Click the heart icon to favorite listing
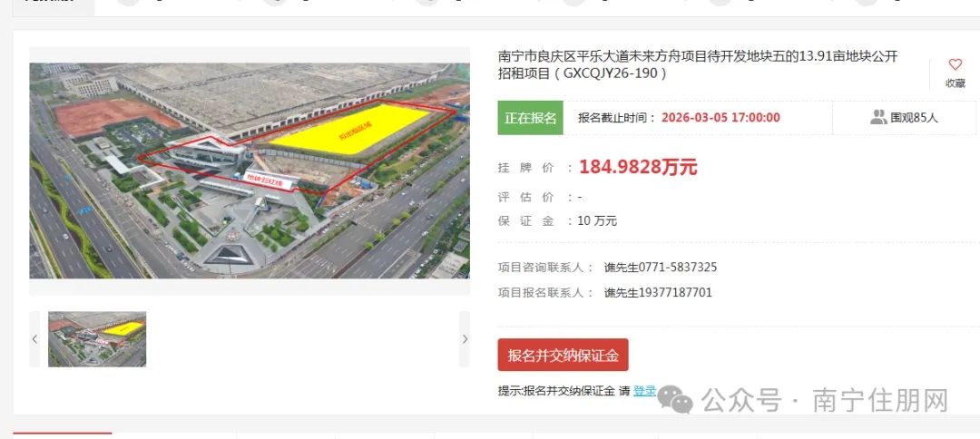This screenshot has width=980, height=439. [x=955, y=64]
